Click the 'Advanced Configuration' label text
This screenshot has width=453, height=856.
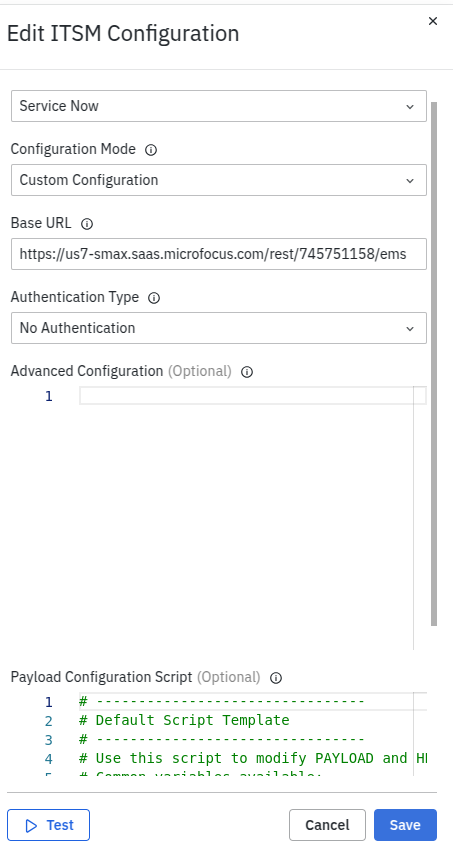[x=87, y=371]
